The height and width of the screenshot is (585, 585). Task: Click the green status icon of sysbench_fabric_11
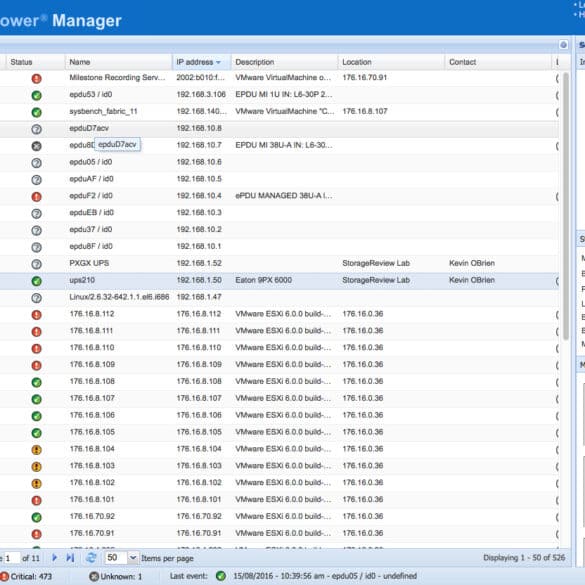[37, 112]
